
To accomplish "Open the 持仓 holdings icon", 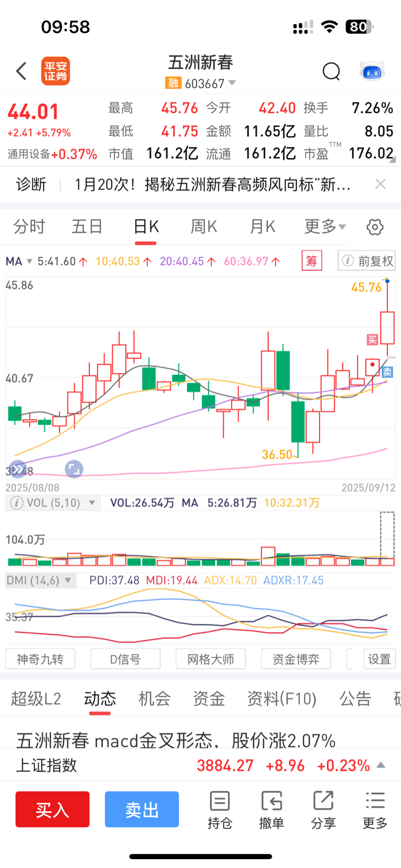I will coord(219,810).
